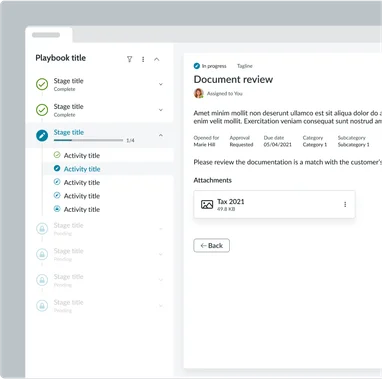
Task: Click third activity status icon
Action: click(x=57, y=182)
